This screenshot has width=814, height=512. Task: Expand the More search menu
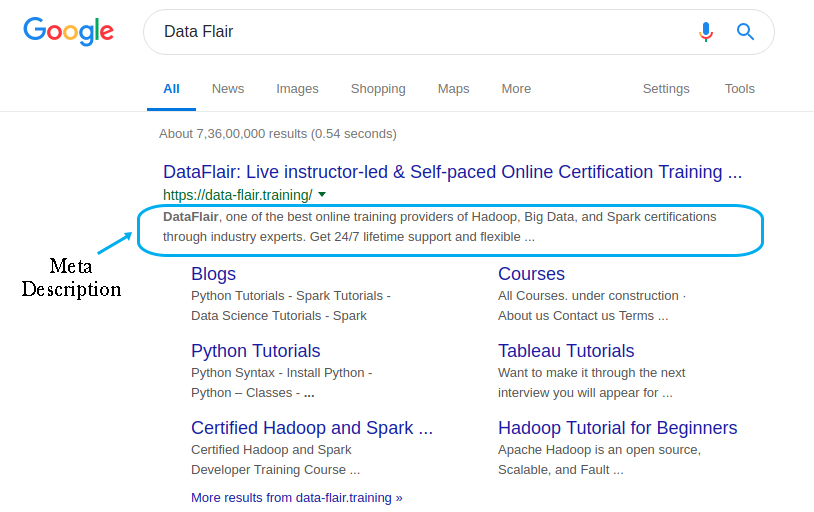[x=516, y=89]
